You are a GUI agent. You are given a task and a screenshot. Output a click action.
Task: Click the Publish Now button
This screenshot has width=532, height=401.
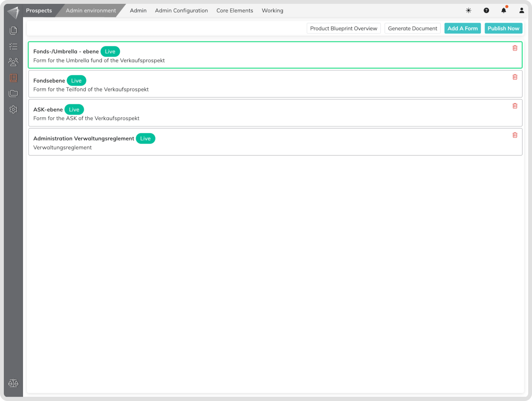tap(503, 28)
